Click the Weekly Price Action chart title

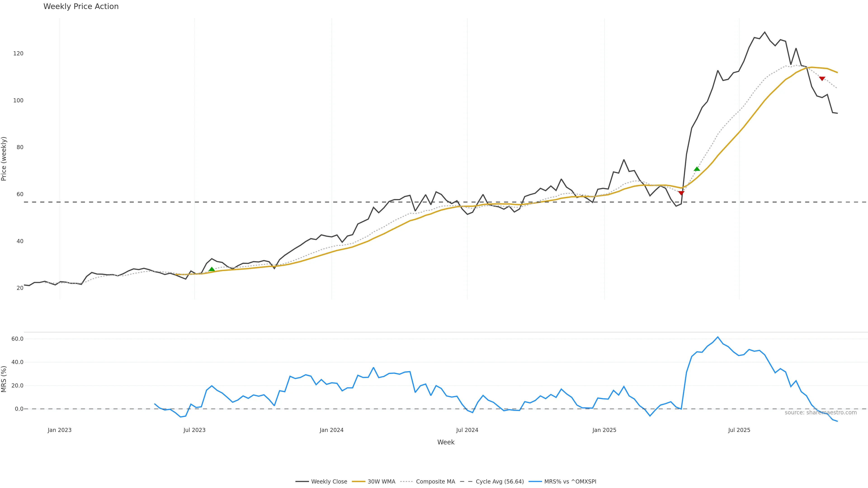click(x=81, y=6)
